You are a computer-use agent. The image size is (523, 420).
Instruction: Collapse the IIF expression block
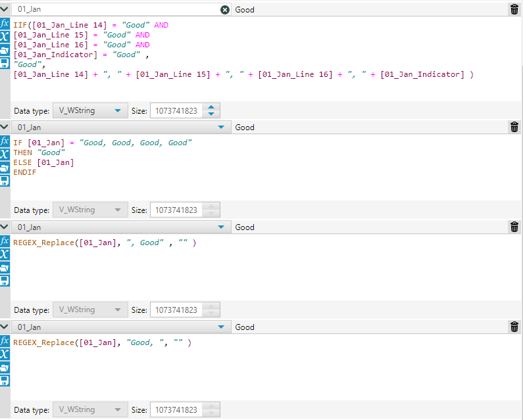pos(5,9)
